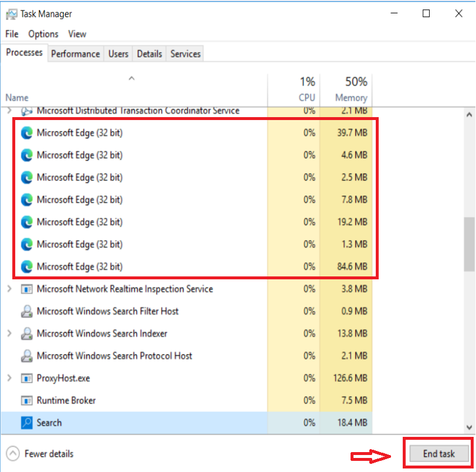Image resolution: width=476 pixels, height=472 pixels.
Task: Click the 7.5 MB memory value
Action: click(x=354, y=401)
